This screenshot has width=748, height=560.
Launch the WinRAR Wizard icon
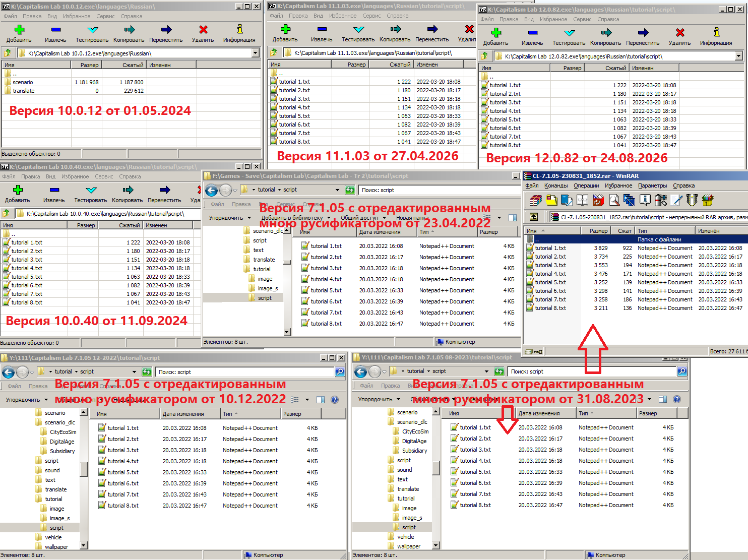[x=629, y=201]
